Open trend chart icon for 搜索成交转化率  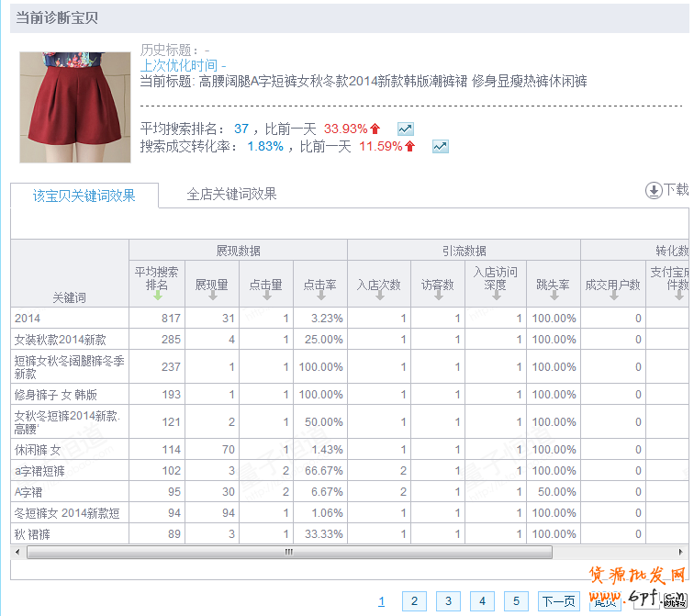pos(440,147)
